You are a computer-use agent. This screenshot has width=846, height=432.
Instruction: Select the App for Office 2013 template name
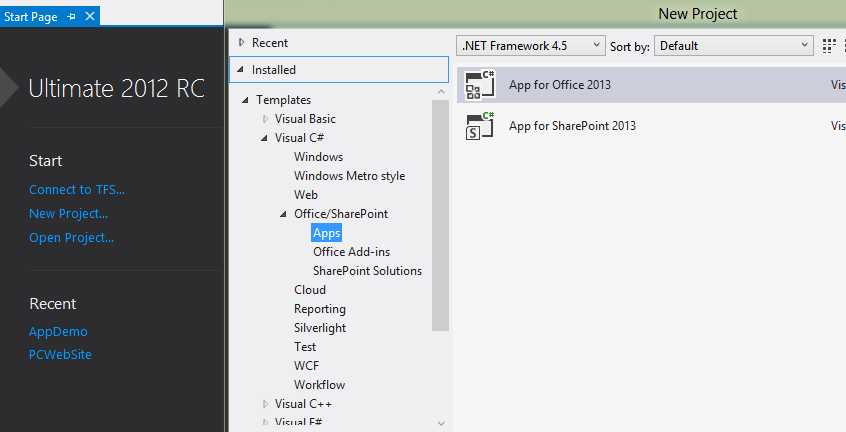pos(560,85)
